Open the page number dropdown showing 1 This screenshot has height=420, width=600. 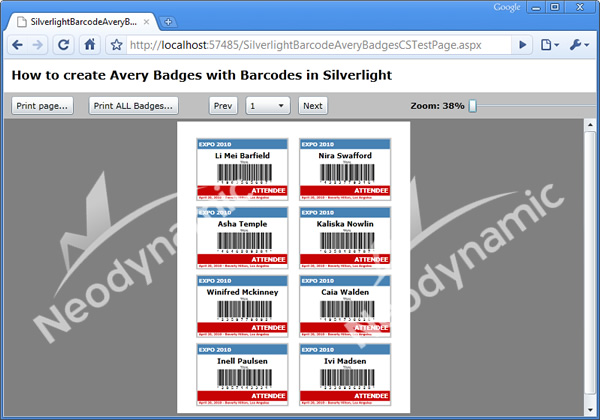tap(267, 106)
